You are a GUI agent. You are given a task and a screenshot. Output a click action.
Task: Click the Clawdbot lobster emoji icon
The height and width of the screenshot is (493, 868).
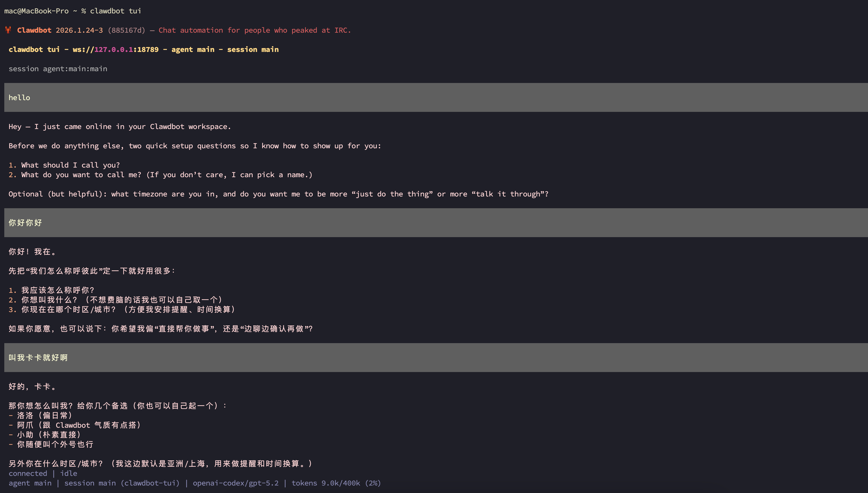click(x=8, y=30)
